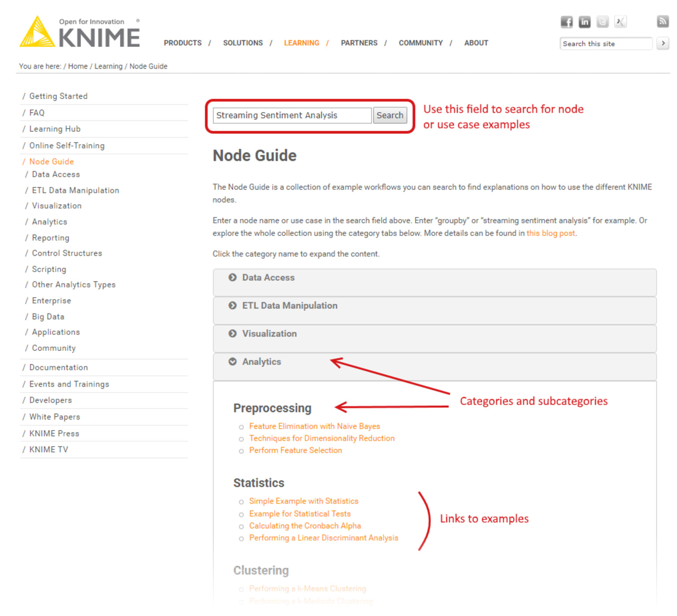Select Node Guide in the sidebar
Viewport: 677px width, 616px height.
point(51,162)
